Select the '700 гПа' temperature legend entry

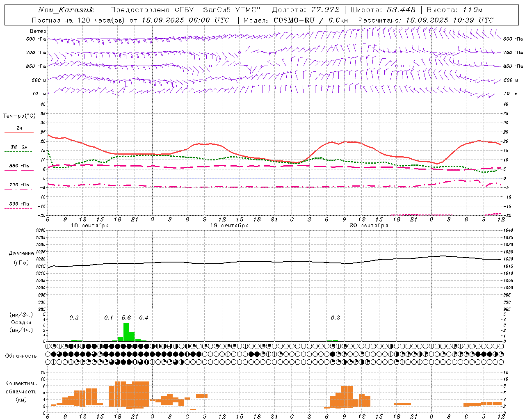pyautogui.click(x=19, y=185)
